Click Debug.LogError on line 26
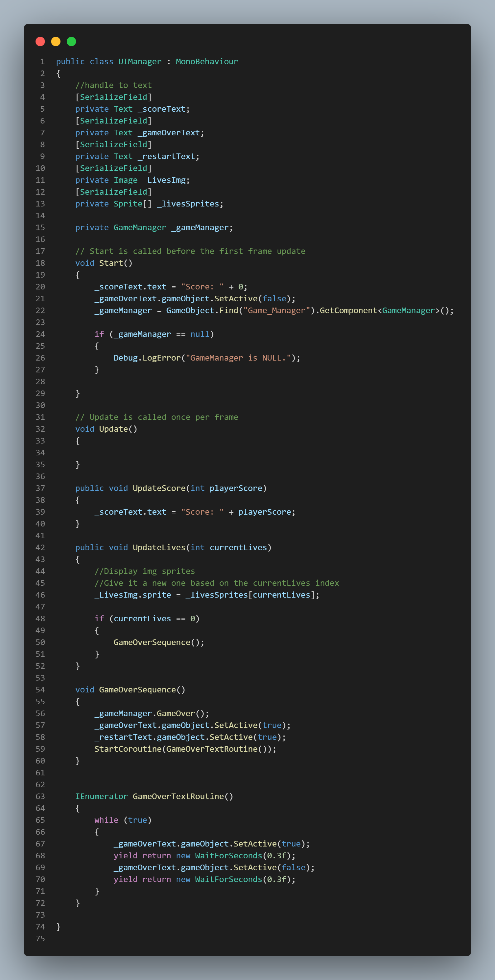Screen dimensions: 495x980 coord(147,358)
